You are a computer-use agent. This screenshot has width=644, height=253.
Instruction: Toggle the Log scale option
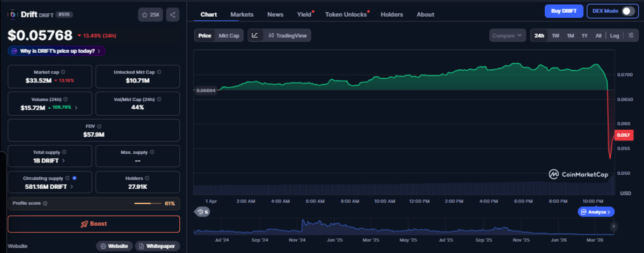(614, 35)
